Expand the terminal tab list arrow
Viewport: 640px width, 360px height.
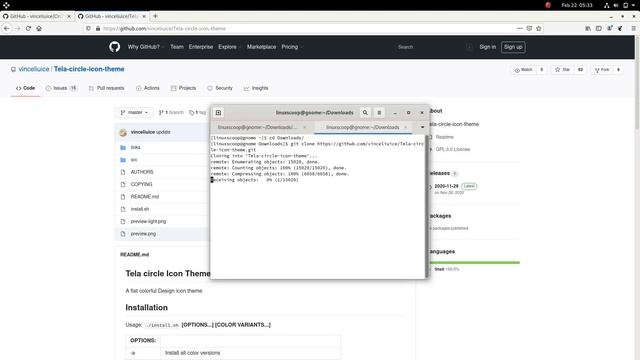(422, 127)
